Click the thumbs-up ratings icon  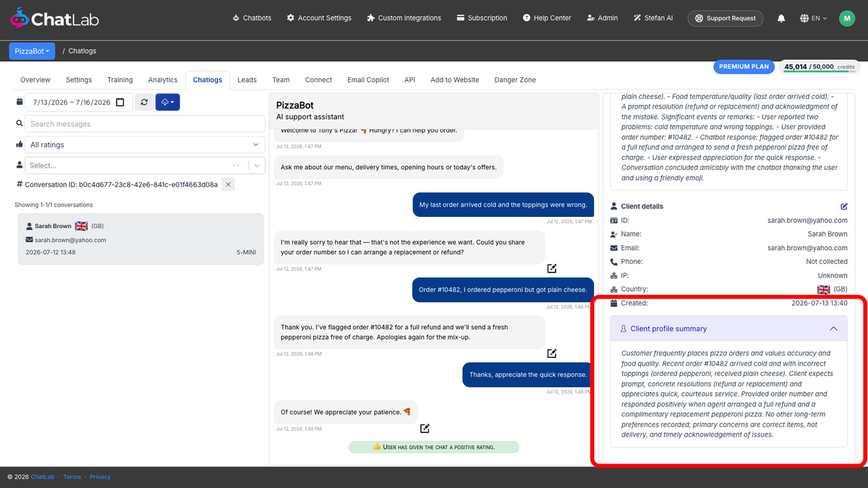19,145
